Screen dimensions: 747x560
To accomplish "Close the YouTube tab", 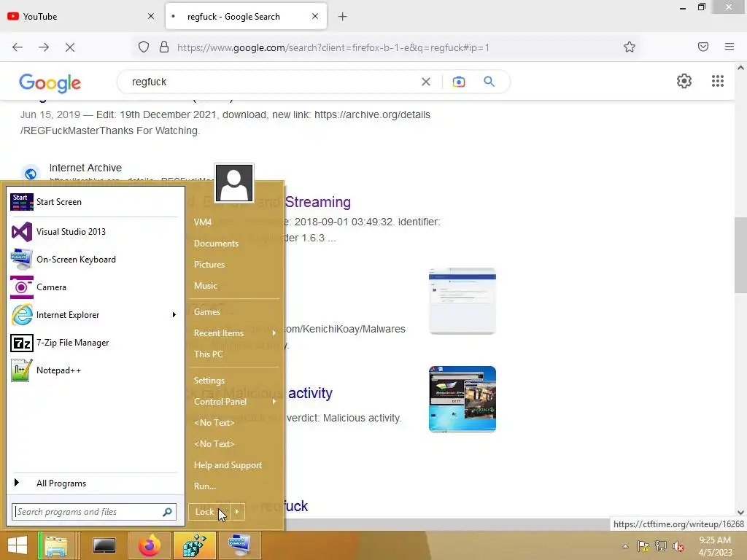I will click(x=151, y=16).
